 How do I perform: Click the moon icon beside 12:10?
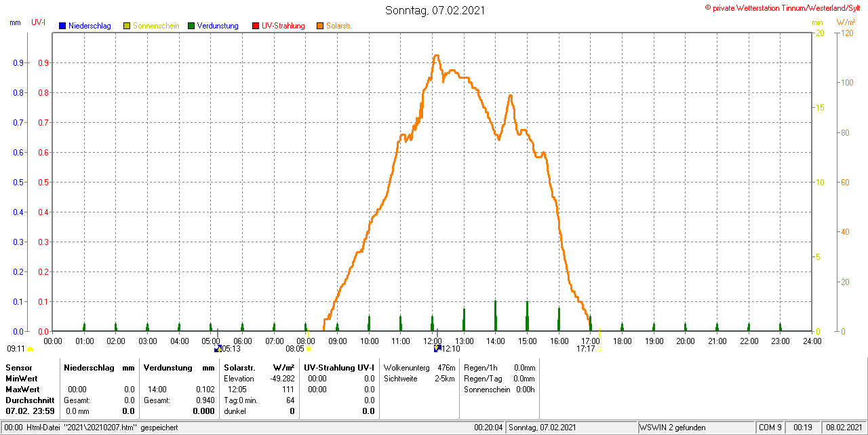click(x=437, y=348)
